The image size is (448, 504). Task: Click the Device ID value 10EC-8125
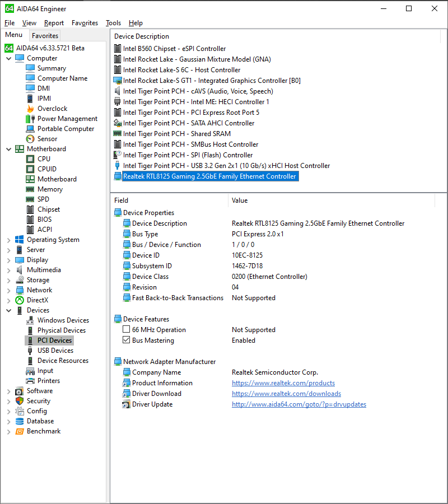coord(247,255)
